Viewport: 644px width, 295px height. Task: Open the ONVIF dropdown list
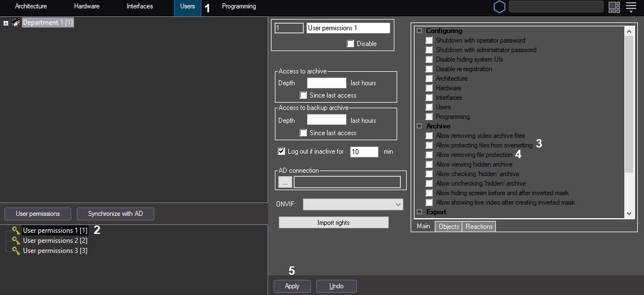click(398, 204)
